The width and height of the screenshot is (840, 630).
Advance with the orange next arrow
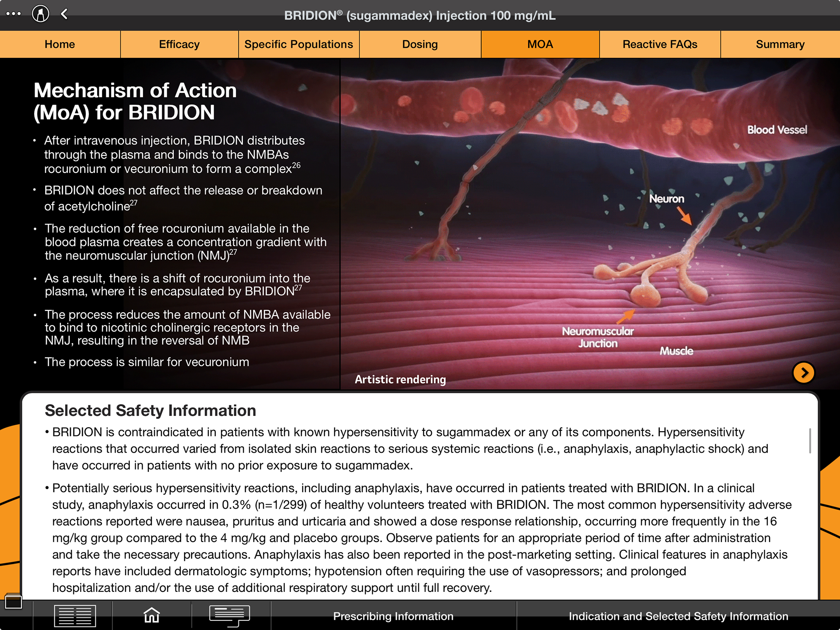[804, 373]
